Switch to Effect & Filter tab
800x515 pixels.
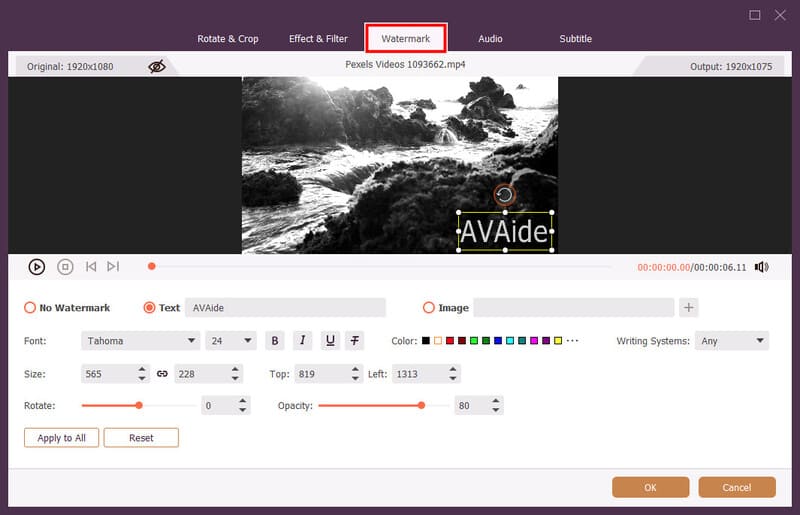[x=318, y=39]
